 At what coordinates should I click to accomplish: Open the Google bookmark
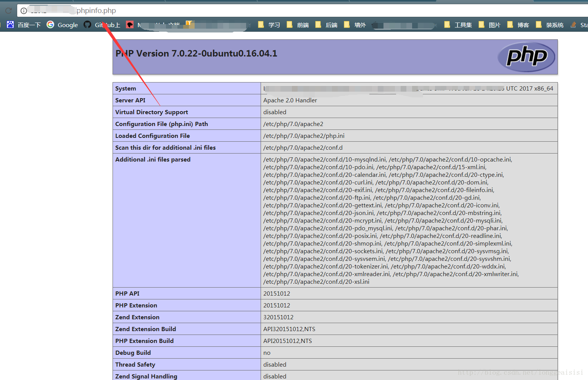(x=62, y=25)
